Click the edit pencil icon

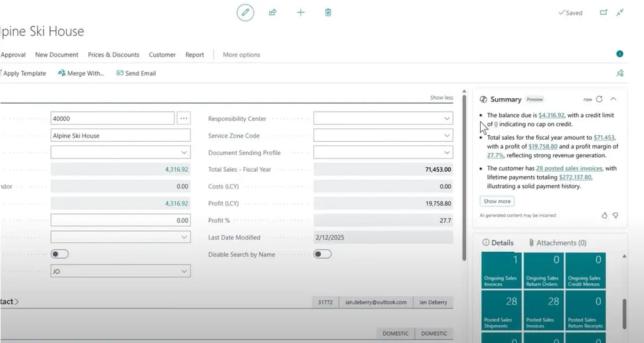pyautogui.click(x=245, y=13)
